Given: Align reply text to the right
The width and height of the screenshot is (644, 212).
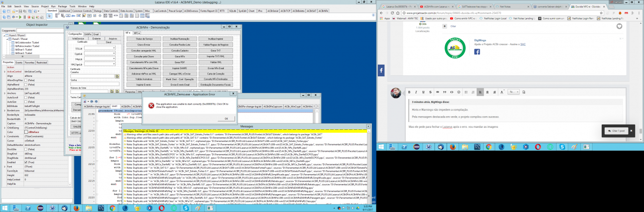Looking at the screenshot, I should pos(494,92).
